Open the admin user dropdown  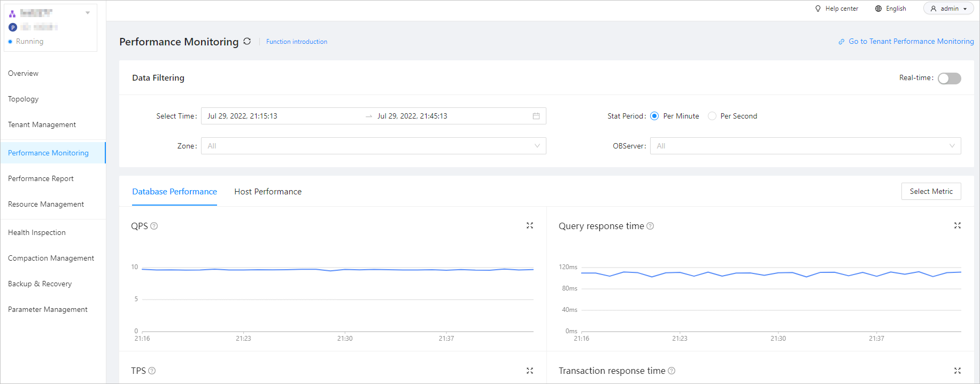(948, 9)
